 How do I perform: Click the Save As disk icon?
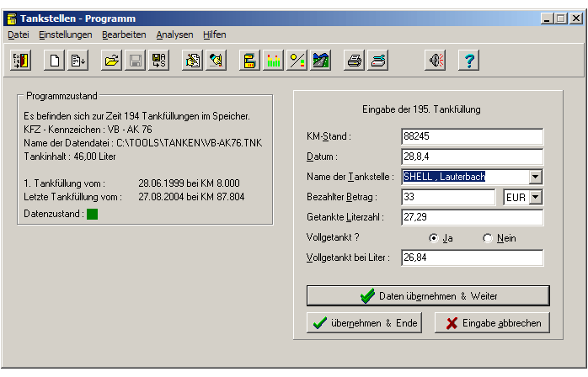pyautogui.click(x=158, y=61)
